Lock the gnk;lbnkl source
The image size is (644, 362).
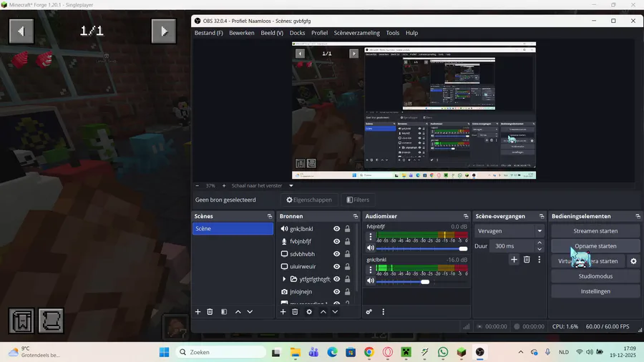coord(348,229)
